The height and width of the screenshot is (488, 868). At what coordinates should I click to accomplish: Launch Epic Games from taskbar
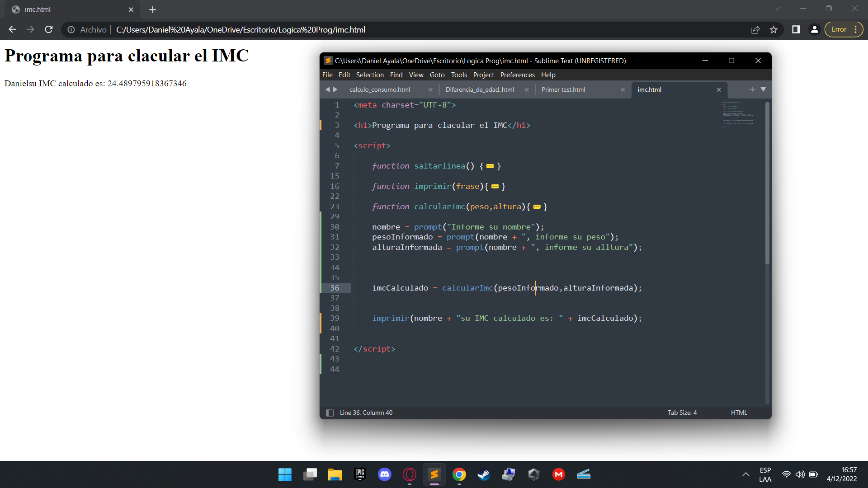tap(360, 474)
